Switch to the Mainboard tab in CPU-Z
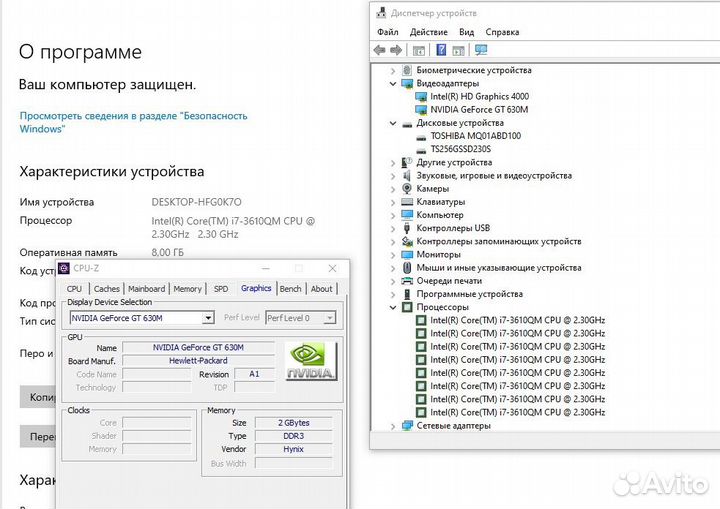 click(146, 289)
